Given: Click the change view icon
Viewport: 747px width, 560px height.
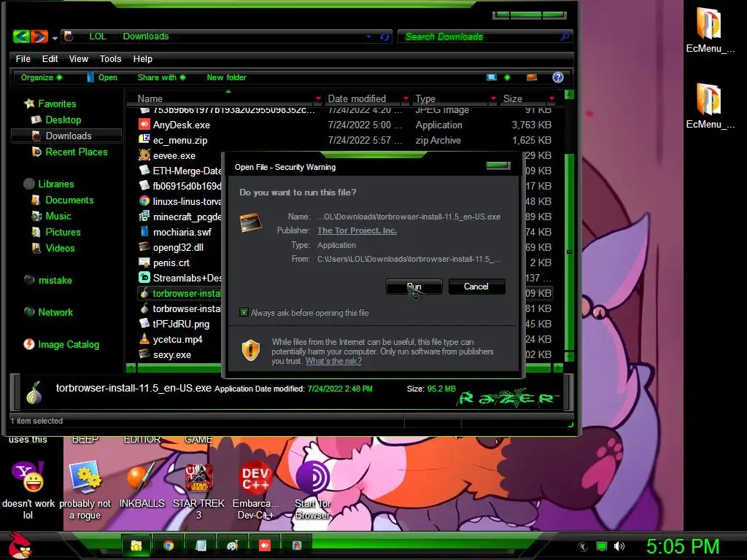Looking at the screenshot, I should (491, 77).
